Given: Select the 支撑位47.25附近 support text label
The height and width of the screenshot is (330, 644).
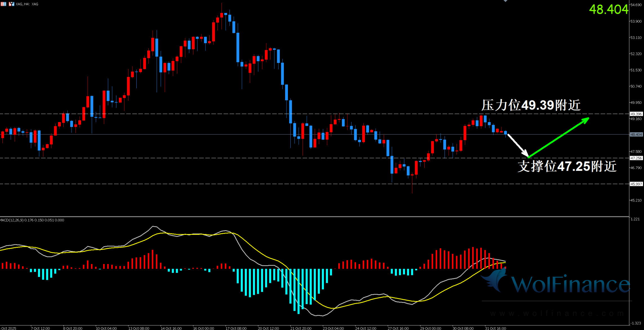Looking at the screenshot, I should 567,166.
